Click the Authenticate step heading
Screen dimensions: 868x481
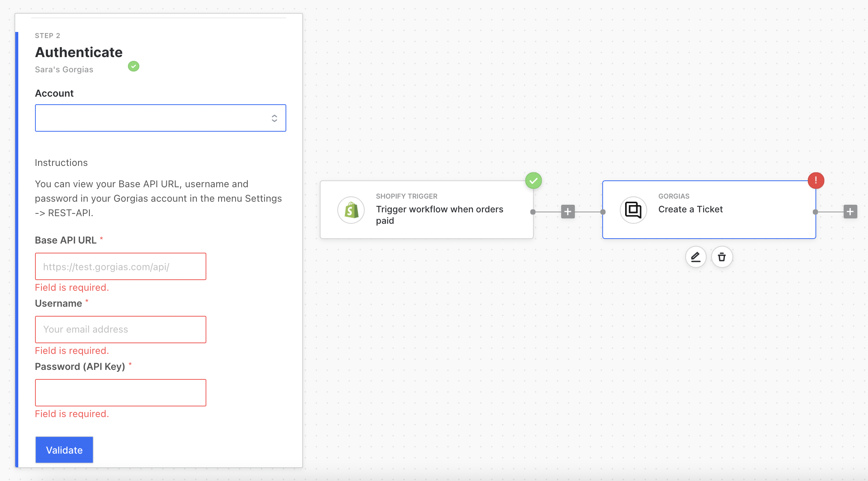[79, 53]
